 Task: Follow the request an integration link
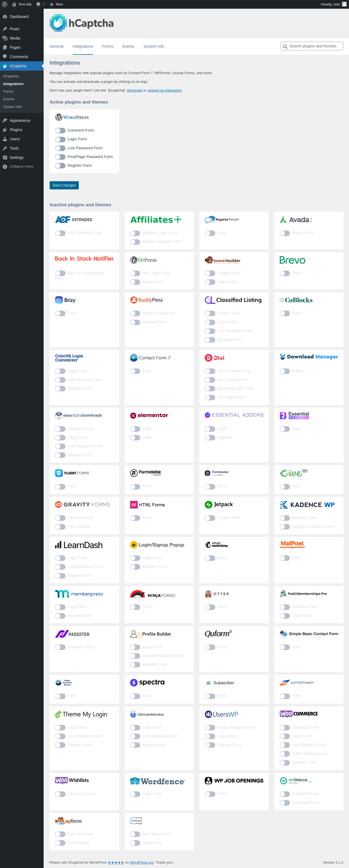pyautogui.click(x=165, y=90)
